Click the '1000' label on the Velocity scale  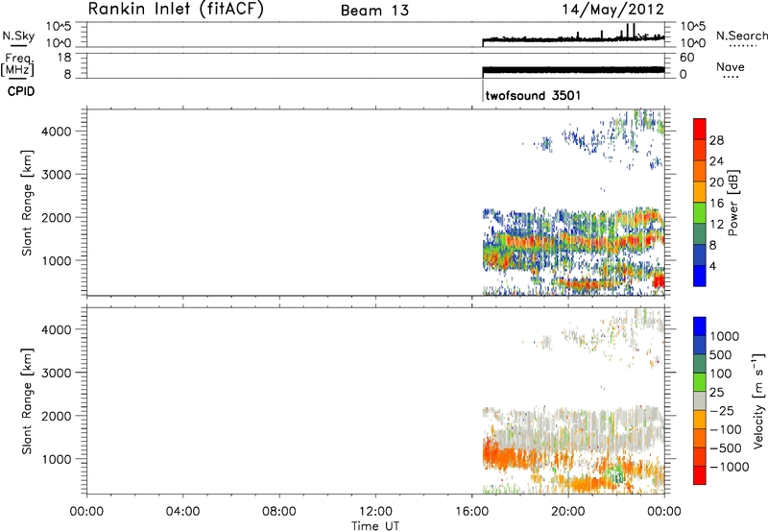[725, 336]
